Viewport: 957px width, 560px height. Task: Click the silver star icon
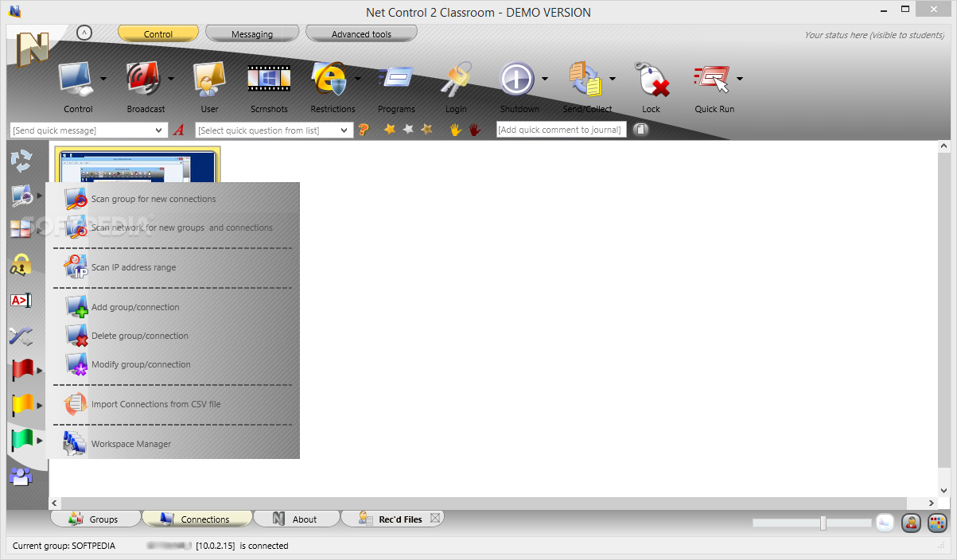(408, 129)
